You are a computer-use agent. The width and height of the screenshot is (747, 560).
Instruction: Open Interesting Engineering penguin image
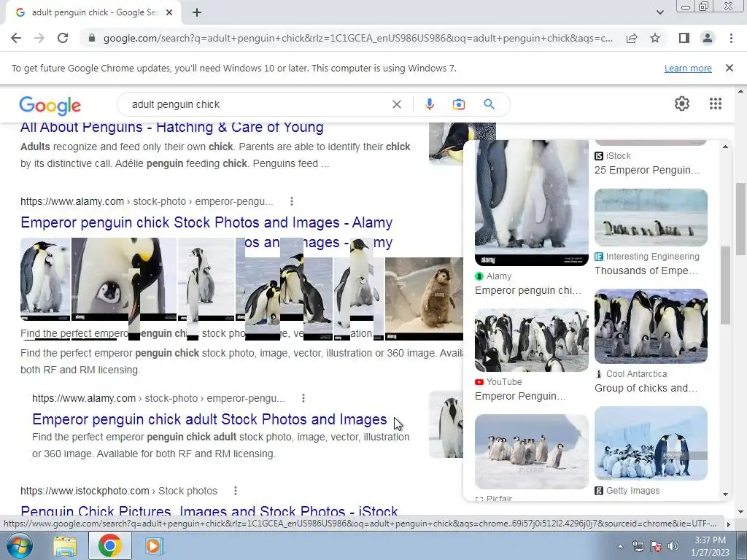tap(651, 217)
